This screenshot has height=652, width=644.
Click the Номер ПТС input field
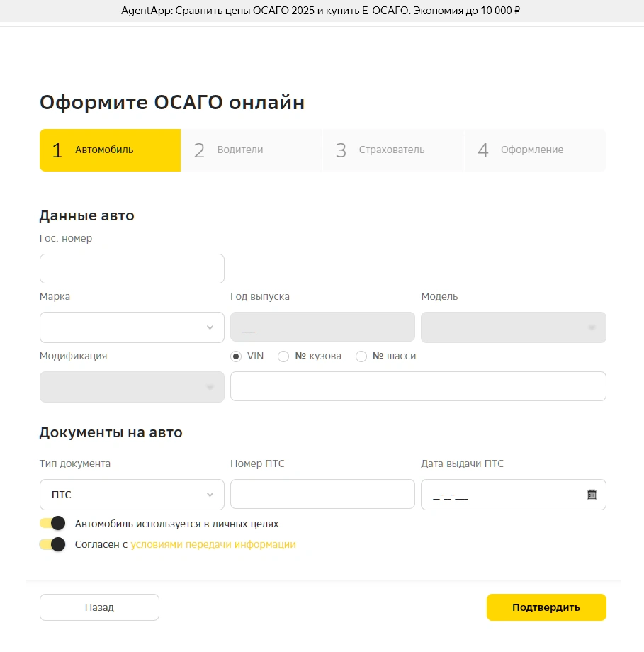(322, 494)
